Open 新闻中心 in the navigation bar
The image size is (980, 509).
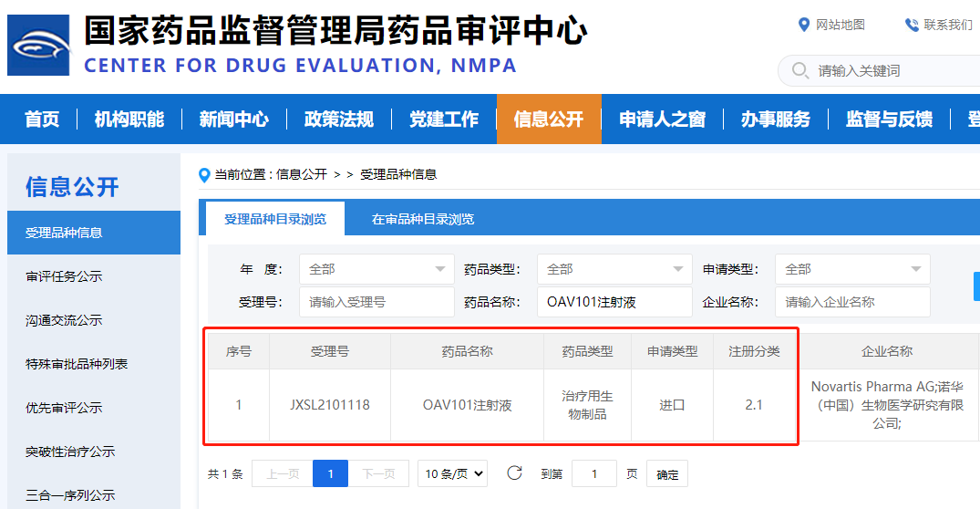233,119
